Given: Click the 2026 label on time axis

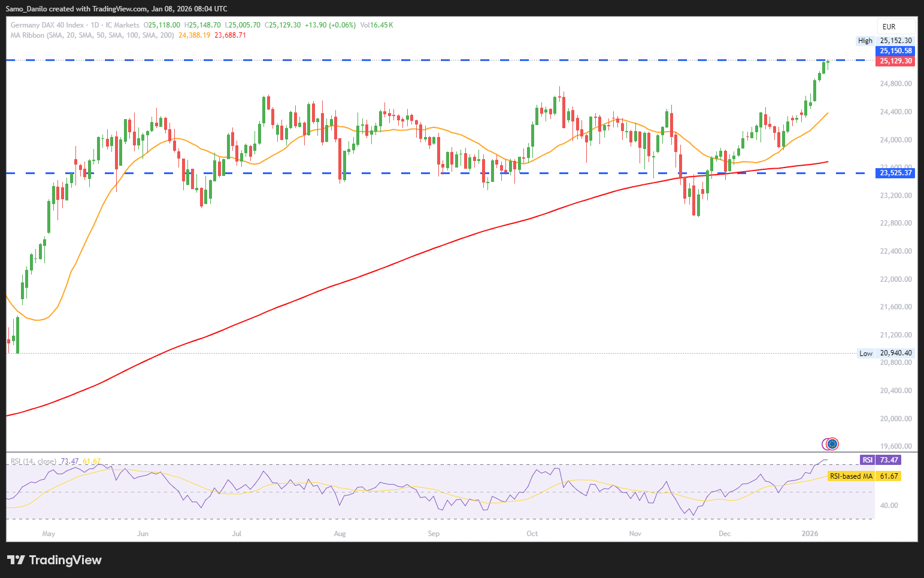Looking at the screenshot, I should (x=810, y=534).
